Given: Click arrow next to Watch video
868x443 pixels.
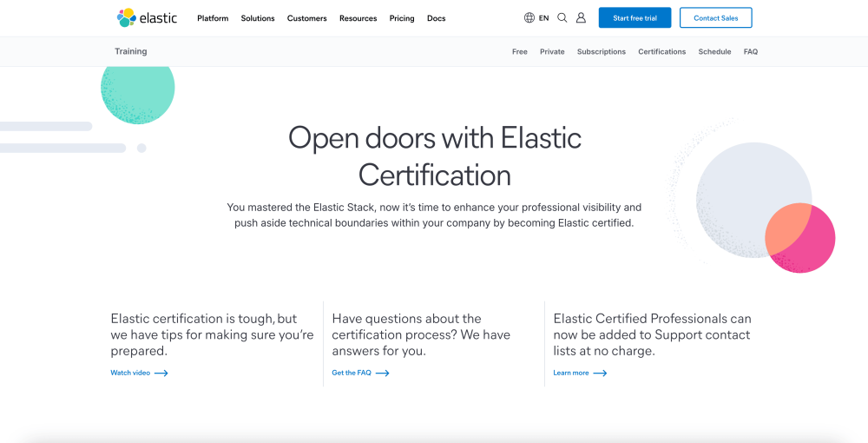Looking at the screenshot, I should pos(161,374).
